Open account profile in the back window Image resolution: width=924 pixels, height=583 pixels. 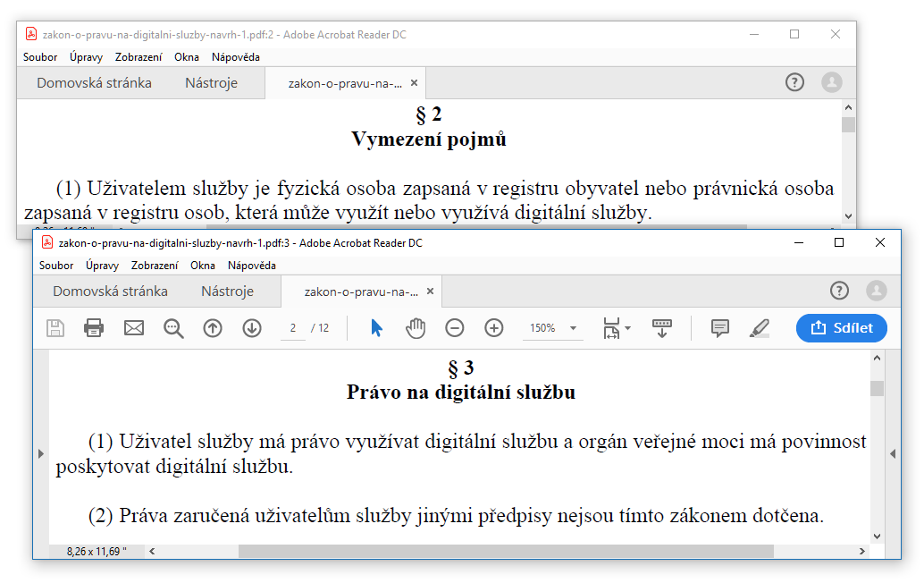[x=831, y=82]
